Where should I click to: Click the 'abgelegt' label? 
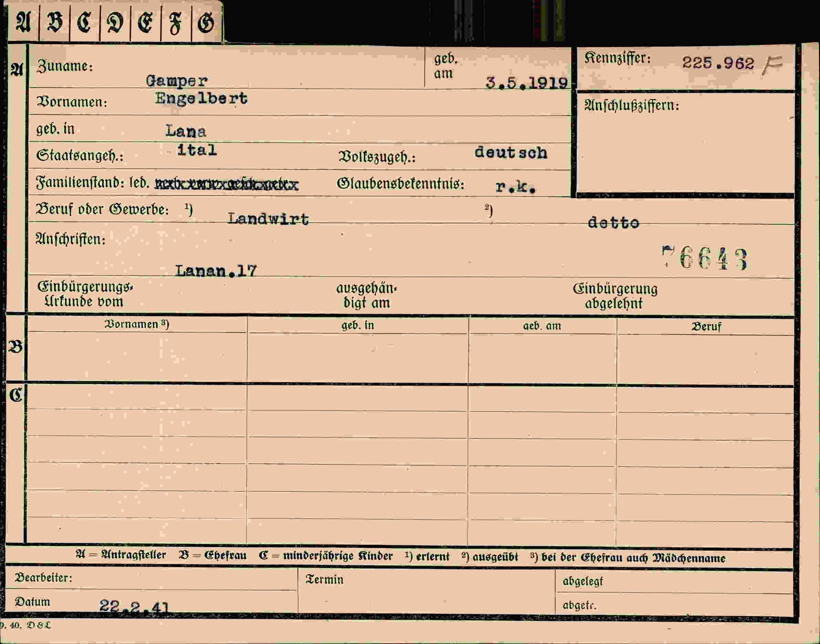[583, 581]
